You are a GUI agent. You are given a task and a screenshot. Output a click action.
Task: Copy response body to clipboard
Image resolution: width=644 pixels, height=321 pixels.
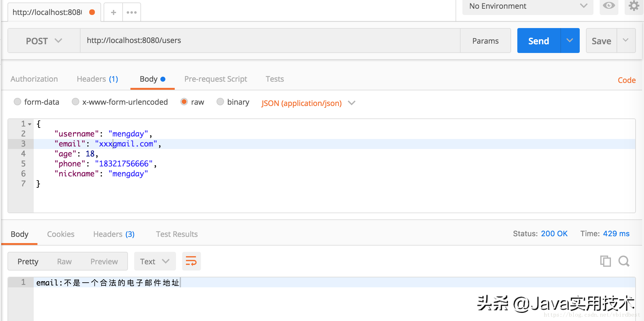point(605,261)
